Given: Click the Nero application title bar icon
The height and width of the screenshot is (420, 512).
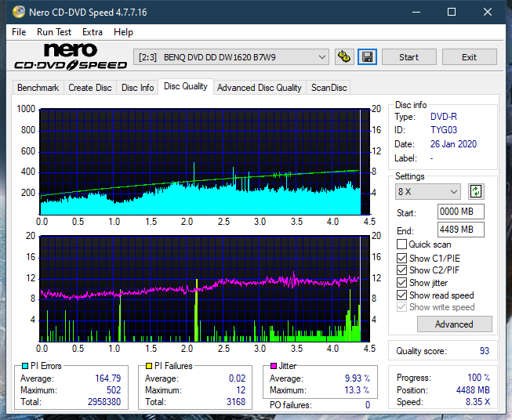Looking at the screenshot, I should (19, 12).
